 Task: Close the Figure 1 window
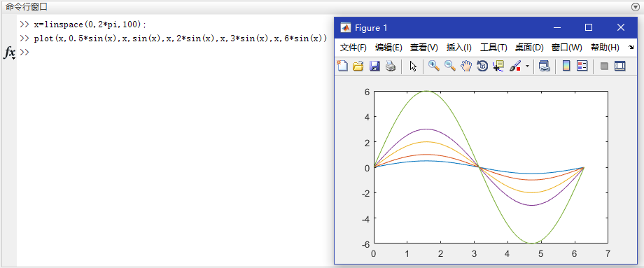coord(621,27)
